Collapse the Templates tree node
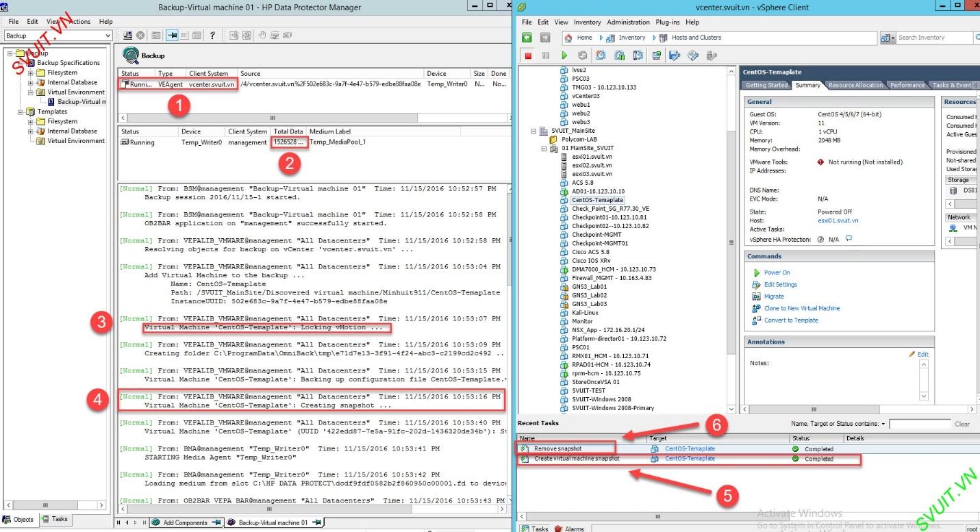 point(21,112)
